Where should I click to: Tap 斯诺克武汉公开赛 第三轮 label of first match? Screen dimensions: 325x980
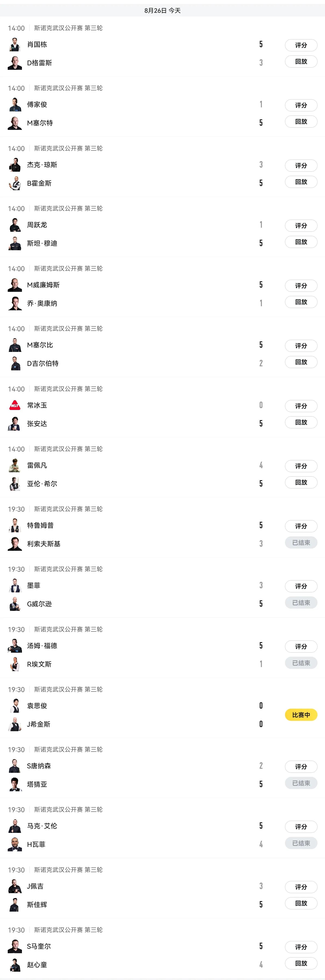(68, 28)
